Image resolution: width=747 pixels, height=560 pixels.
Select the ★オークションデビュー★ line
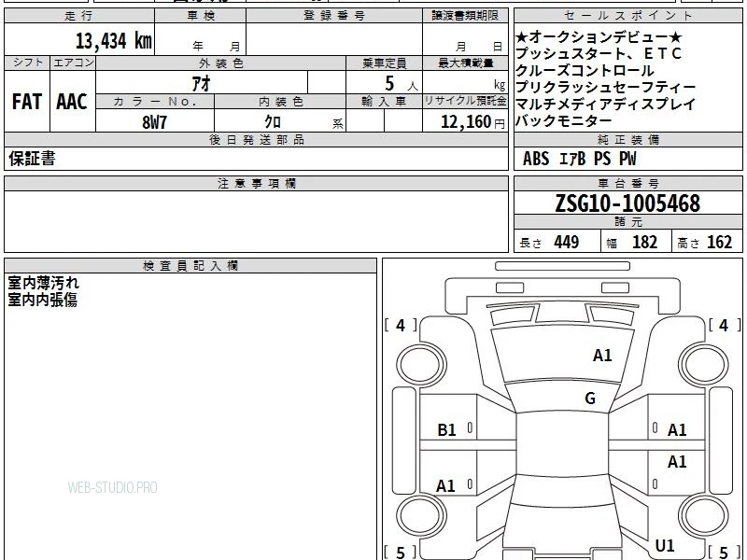[x=599, y=37]
